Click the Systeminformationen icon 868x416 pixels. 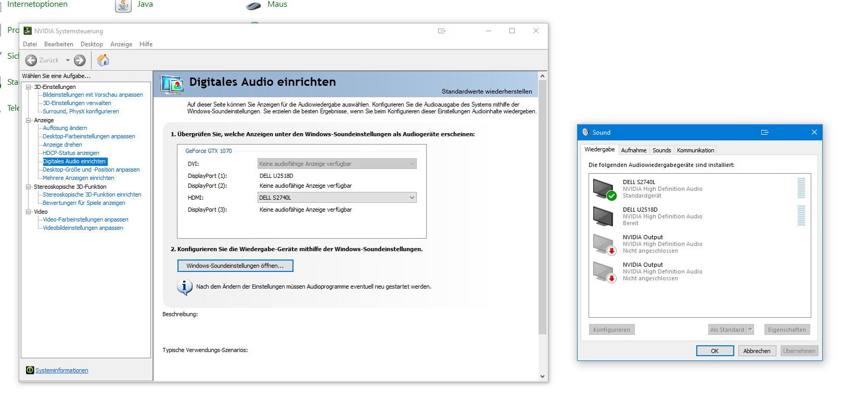point(30,370)
